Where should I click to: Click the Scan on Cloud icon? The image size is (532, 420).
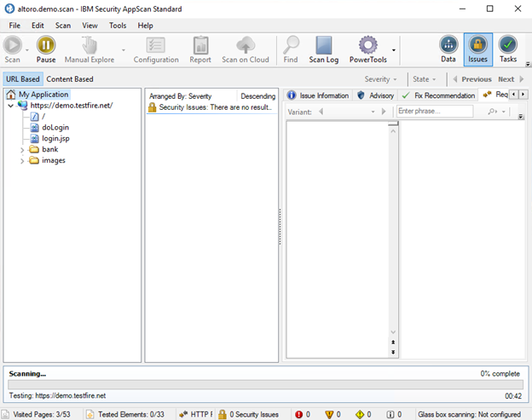click(x=246, y=45)
